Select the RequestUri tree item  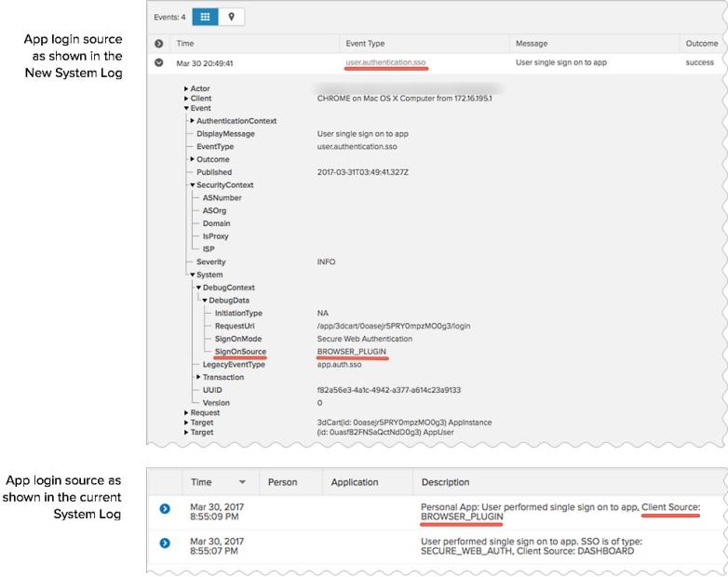coord(235,326)
